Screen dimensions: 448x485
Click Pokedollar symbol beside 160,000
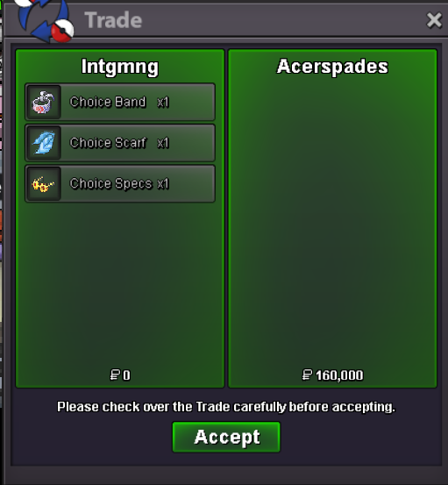(x=307, y=374)
